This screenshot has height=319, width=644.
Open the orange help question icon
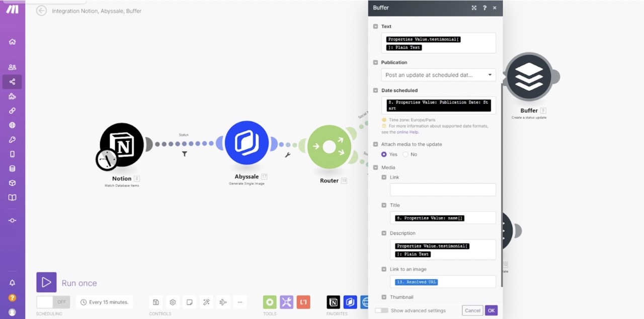click(x=12, y=297)
